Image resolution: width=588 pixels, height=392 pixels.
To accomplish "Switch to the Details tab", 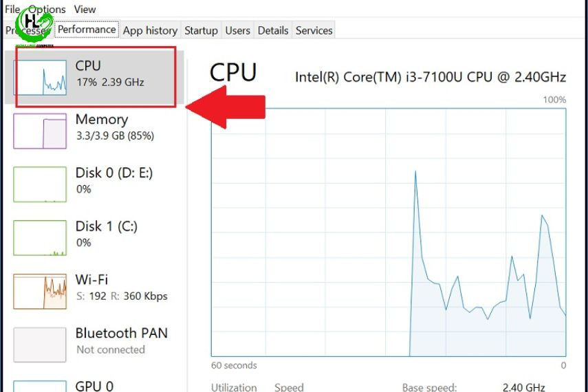I will (x=273, y=30).
